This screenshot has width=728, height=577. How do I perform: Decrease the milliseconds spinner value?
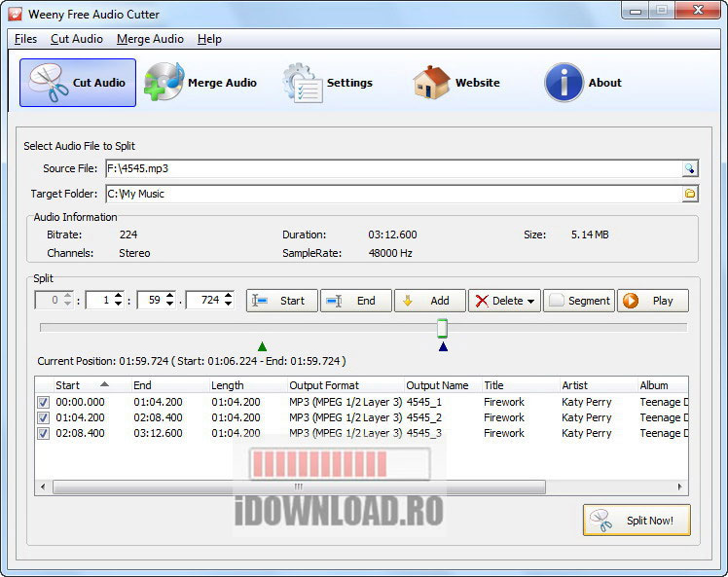click(228, 304)
